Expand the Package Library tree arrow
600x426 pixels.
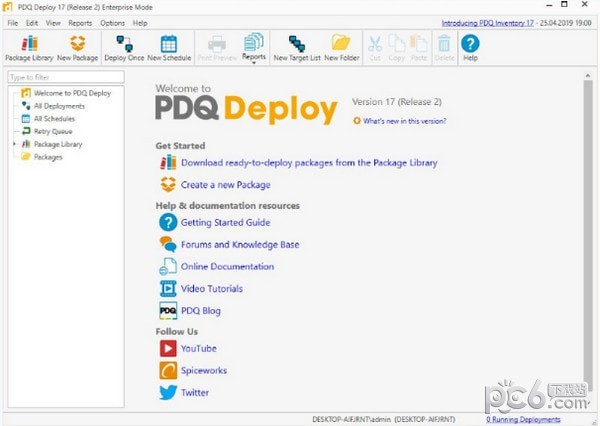coord(15,144)
